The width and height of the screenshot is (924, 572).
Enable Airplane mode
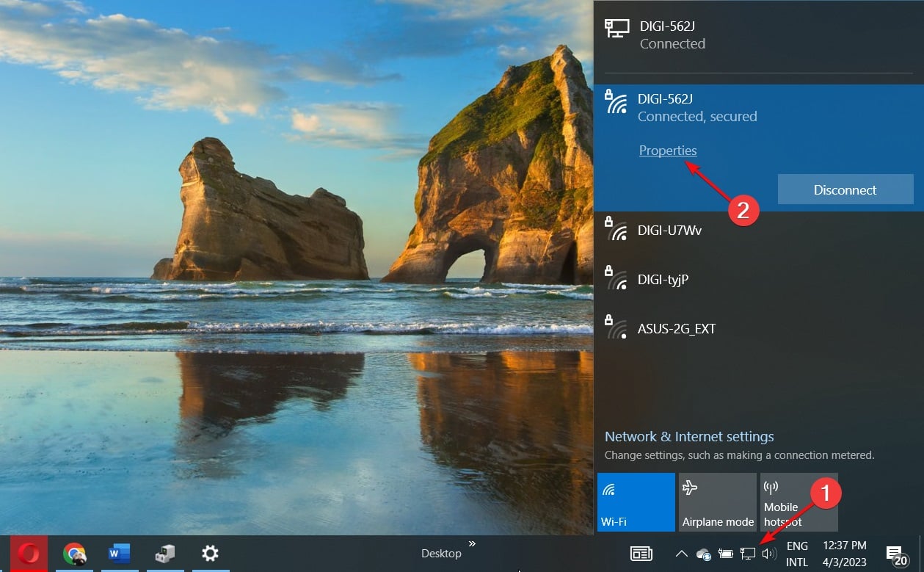[x=717, y=502]
